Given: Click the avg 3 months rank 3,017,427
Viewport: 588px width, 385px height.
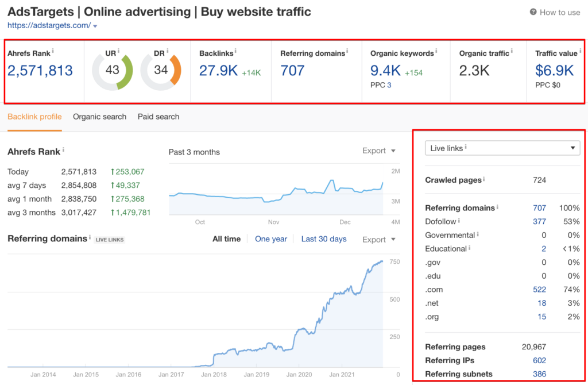Looking at the screenshot, I should 79,213.
